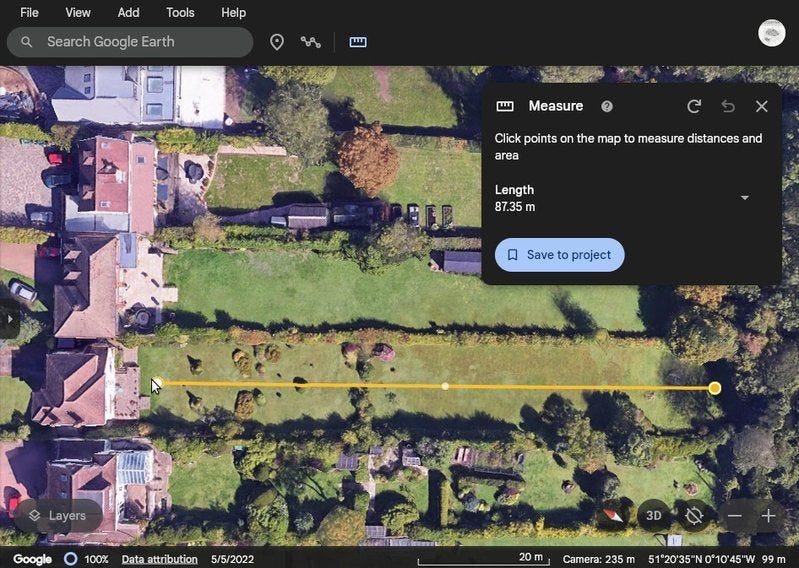799x568 pixels.
Task: Expand the left side panel arrow
Action: pyautogui.click(x=9, y=319)
